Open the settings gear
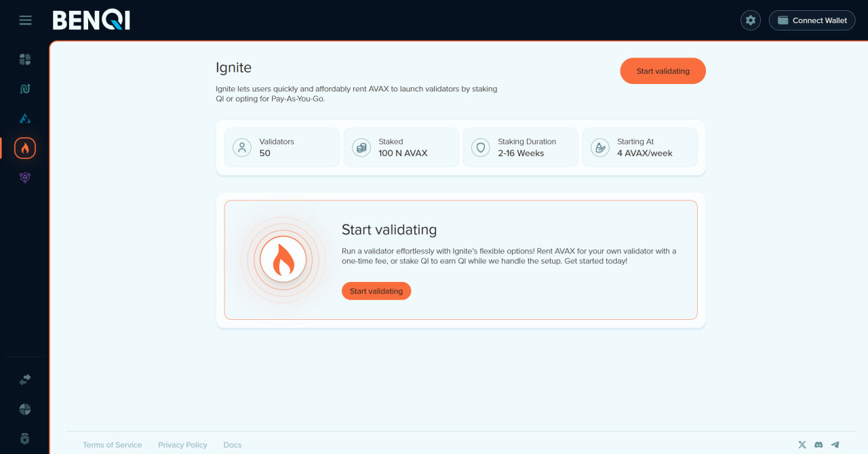The image size is (868, 454). point(751,20)
